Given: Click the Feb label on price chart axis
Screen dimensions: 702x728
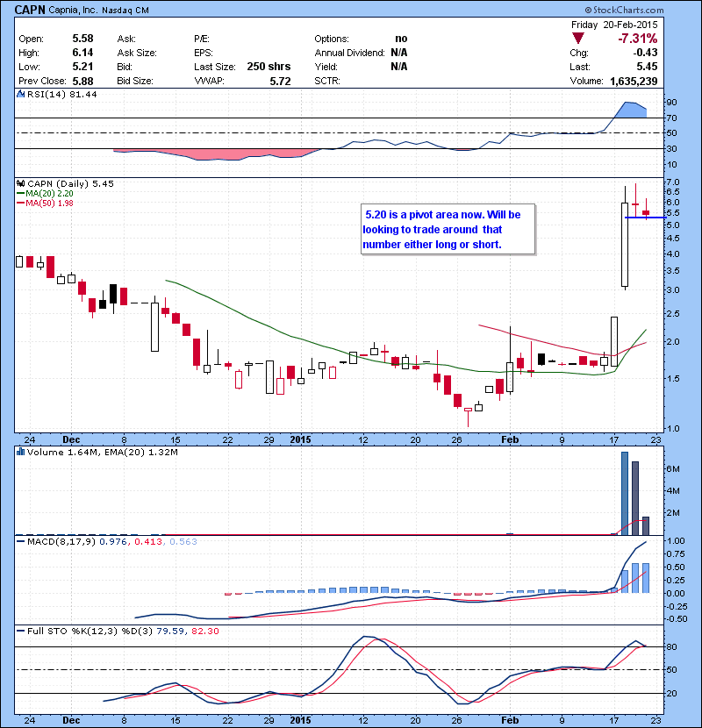Looking at the screenshot, I should [510, 439].
